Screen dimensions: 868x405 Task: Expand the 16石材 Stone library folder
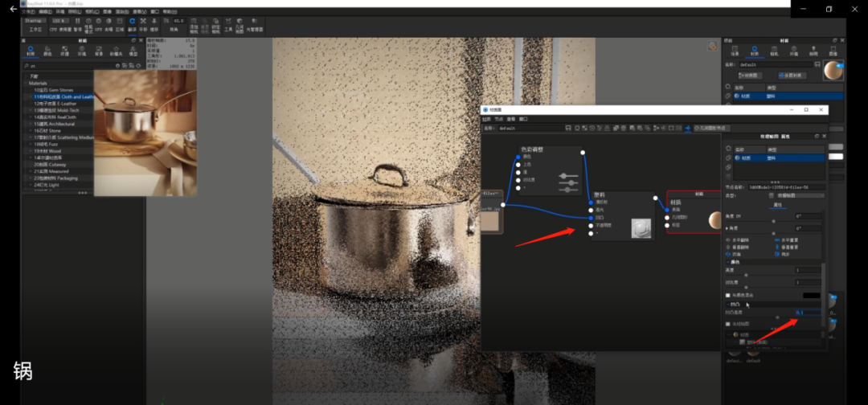pyautogui.click(x=31, y=130)
